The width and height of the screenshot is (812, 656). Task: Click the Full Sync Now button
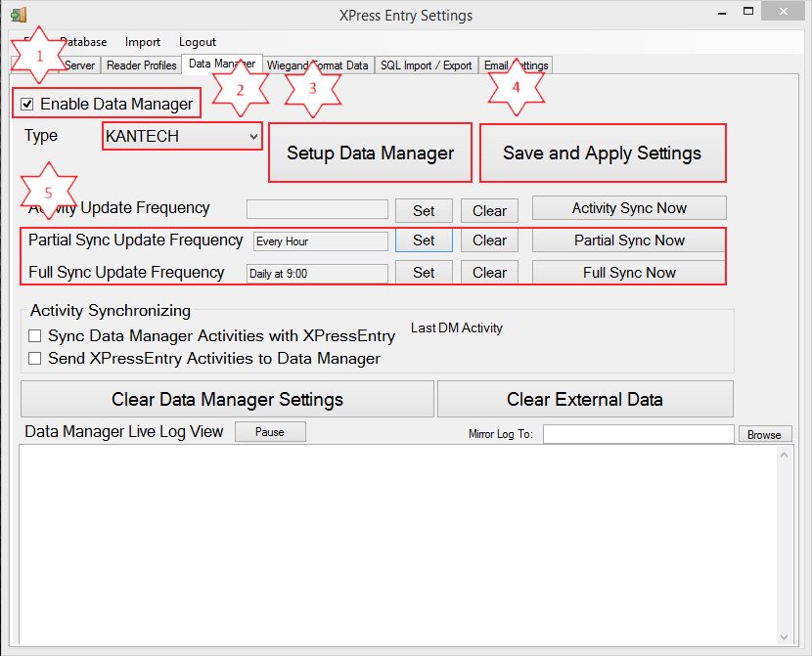pyautogui.click(x=629, y=272)
